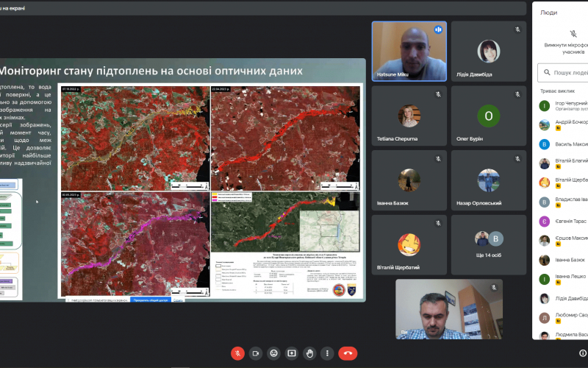Focus the 'Пошук людей' search field
Viewport: 588px width, 368px height.
562,72
